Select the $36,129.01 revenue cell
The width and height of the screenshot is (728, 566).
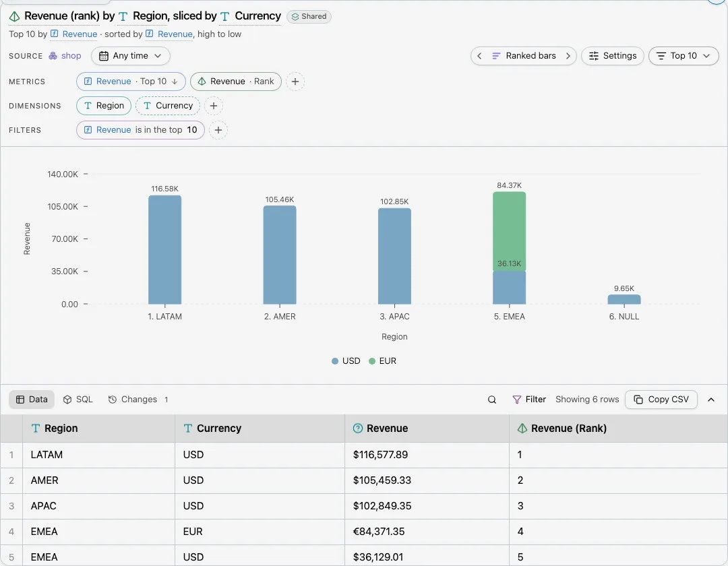pos(427,557)
